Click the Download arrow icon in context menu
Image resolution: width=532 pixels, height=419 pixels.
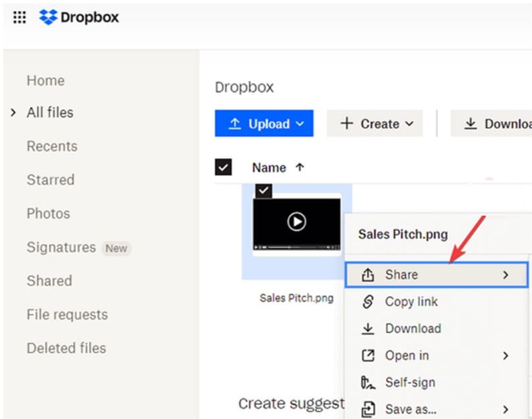click(x=367, y=329)
